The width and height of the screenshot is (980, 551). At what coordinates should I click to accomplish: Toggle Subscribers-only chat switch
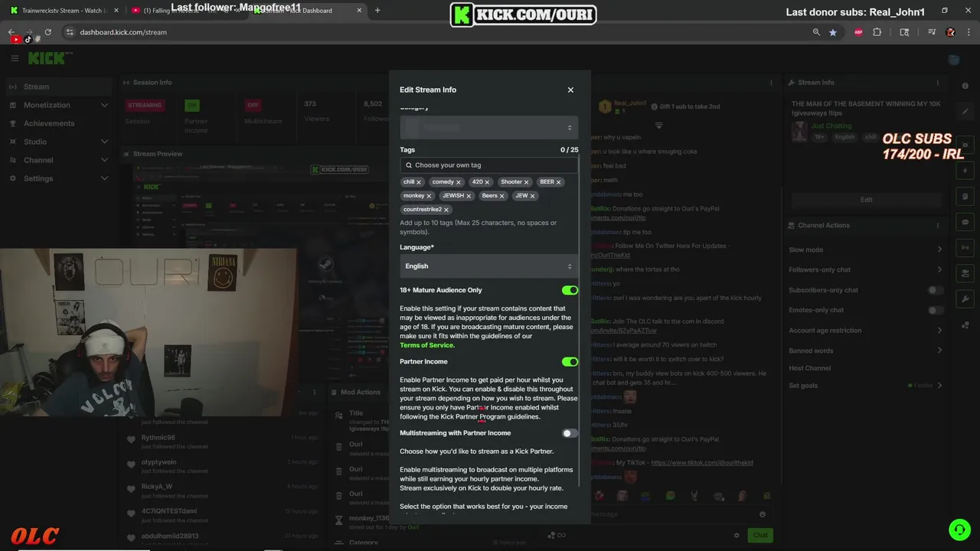click(x=935, y=290)
